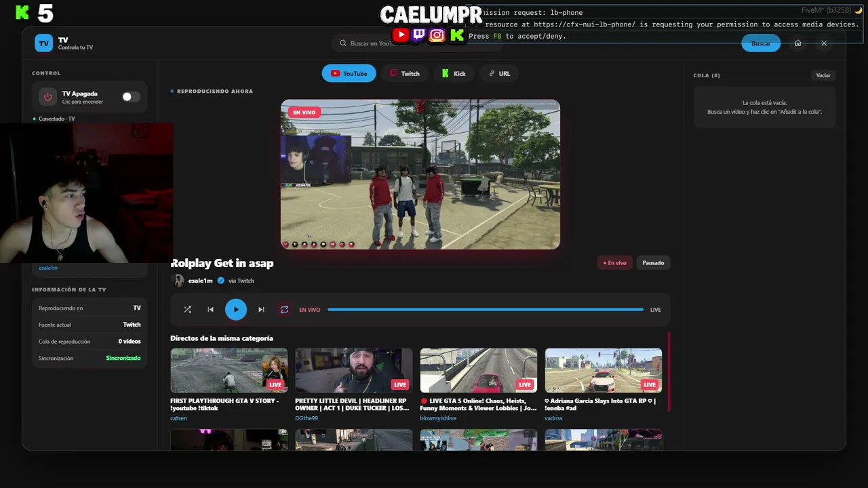Skip to the previous track
The height and width of the screenshot is (488, 868).
pyautogui.click(x=210, y=310)
